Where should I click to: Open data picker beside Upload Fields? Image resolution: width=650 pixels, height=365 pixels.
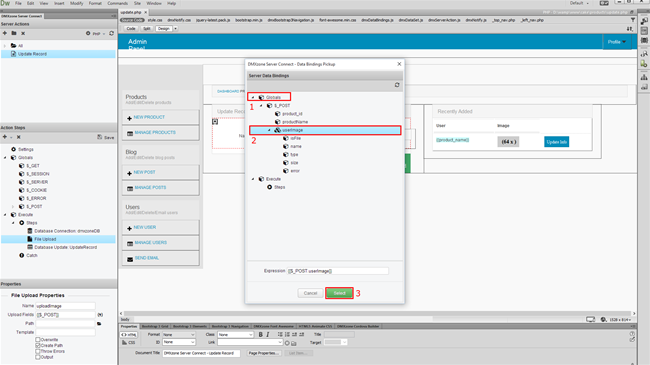[100, 315]
